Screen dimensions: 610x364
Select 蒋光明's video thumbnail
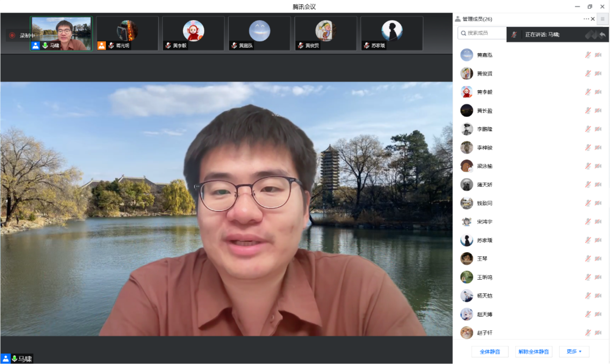point(127,33)
